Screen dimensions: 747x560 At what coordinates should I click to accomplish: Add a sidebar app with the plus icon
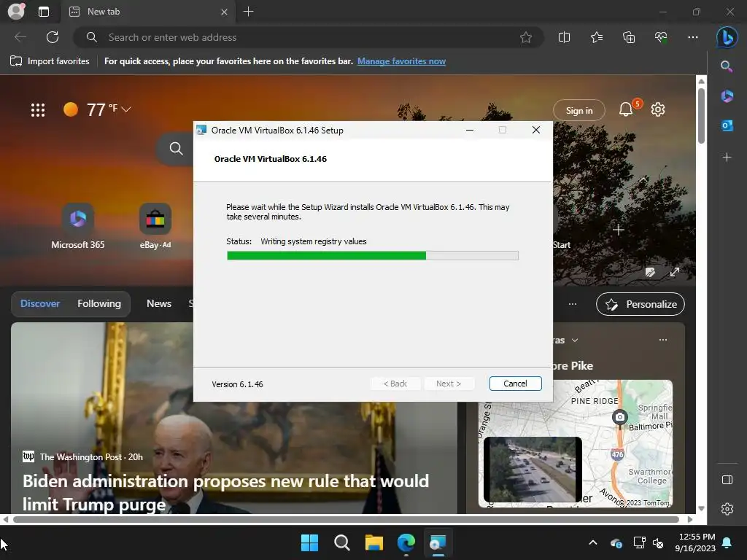click(x=727, y=157)
